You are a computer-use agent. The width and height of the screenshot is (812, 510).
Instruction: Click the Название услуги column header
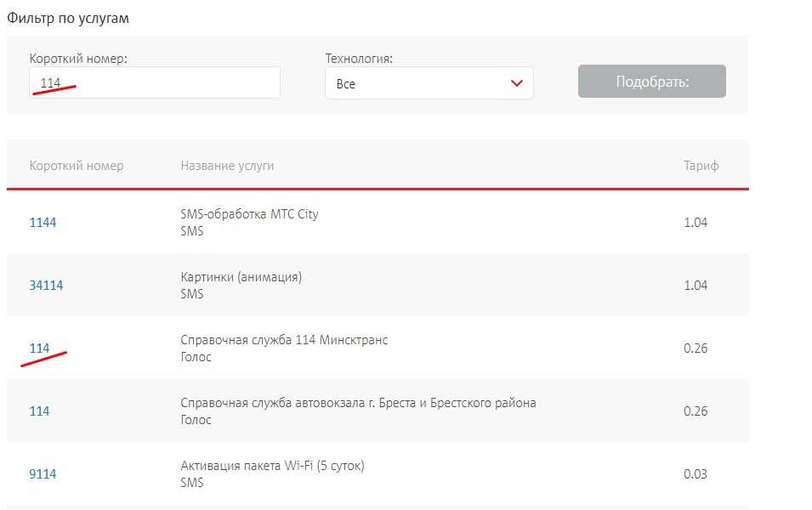tap(227, 166)
